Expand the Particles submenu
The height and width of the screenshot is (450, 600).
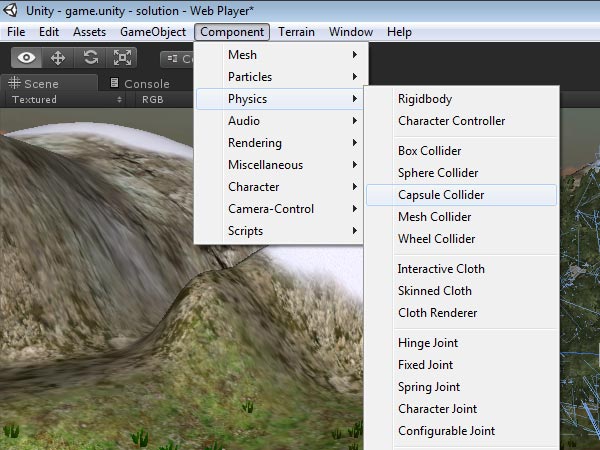(279, 77)
